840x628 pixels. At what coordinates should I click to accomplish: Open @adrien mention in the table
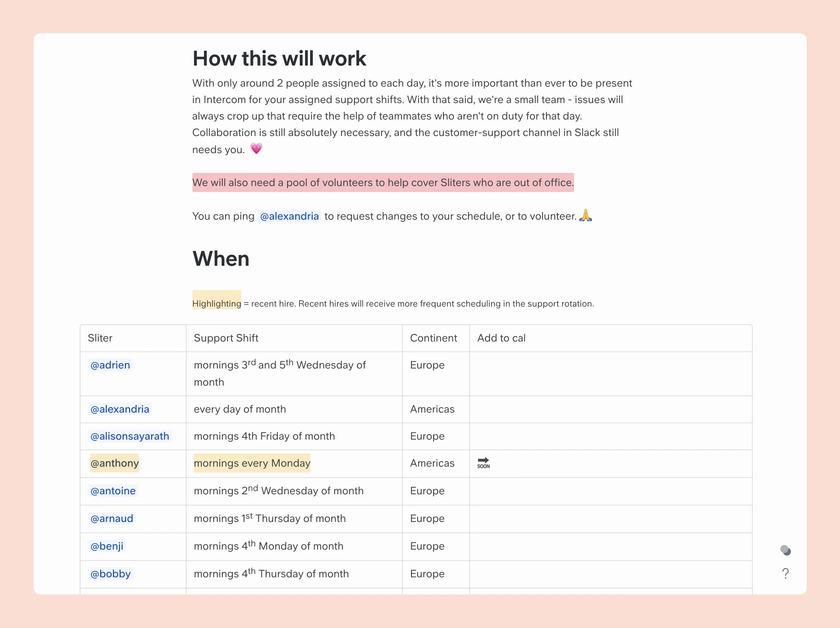pyautogui.click(x=110, y=365)
